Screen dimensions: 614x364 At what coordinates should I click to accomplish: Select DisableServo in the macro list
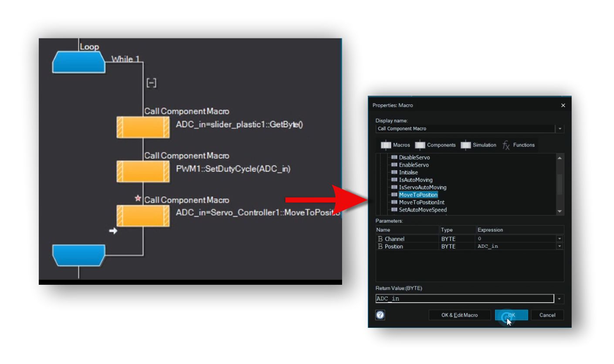pyautogui.click(x=414, y=158)
